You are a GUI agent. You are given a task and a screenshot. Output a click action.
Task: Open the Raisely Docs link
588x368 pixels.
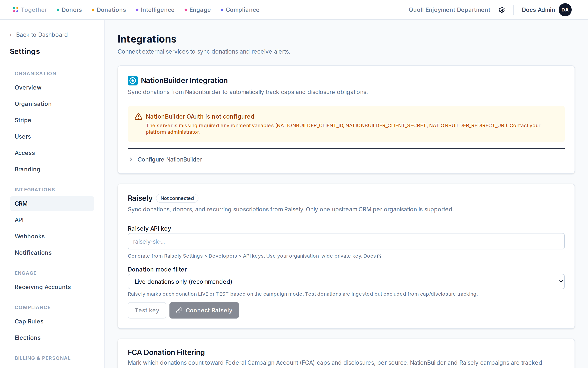pyautogui.click(x=372, y=256)
